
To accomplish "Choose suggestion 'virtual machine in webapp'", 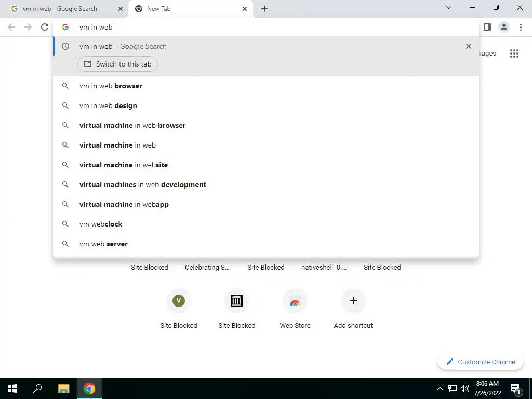I will coord(266,204).
